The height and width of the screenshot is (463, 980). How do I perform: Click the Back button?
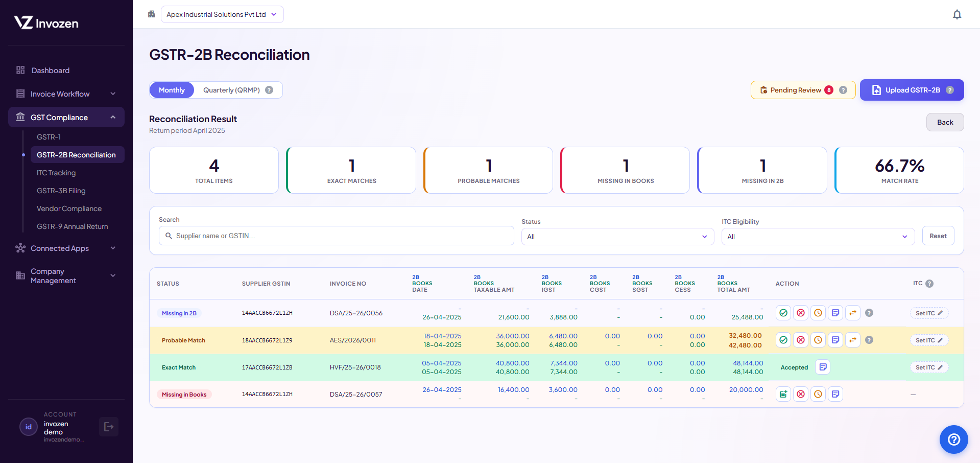click(x=945, y=122)
